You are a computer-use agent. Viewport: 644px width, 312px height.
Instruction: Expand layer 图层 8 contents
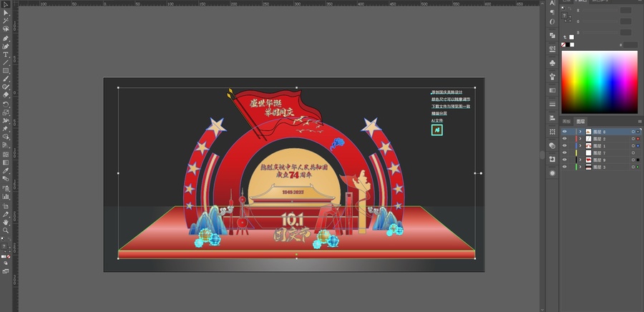580,132
